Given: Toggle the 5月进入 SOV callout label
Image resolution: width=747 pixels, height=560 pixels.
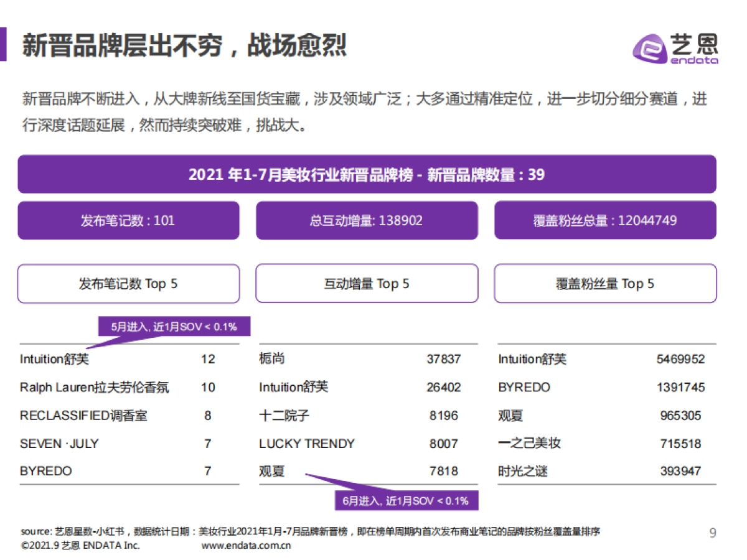Looking at the screenshot, I should click(x=175, y=325).
